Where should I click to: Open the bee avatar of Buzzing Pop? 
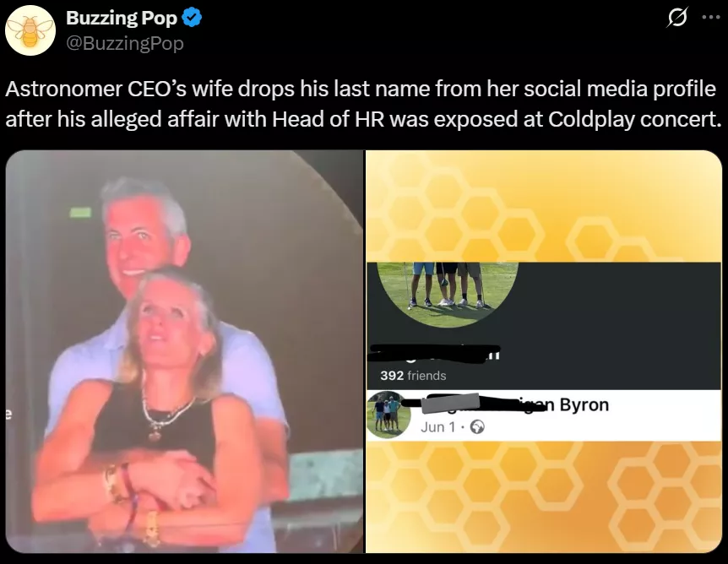[x=30, y=30]
